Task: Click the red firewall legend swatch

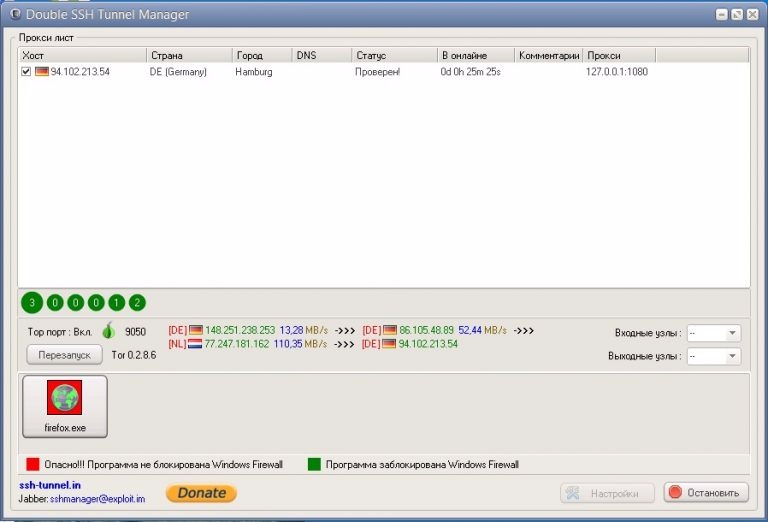Action: (x=32, y=464)
